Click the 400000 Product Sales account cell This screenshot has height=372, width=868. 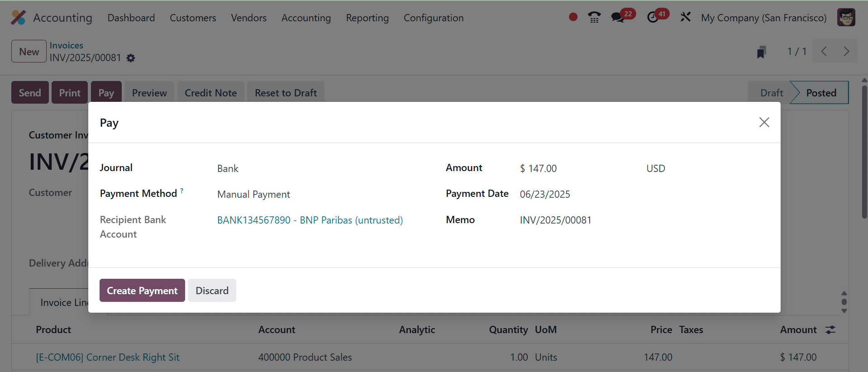(305, 357)
